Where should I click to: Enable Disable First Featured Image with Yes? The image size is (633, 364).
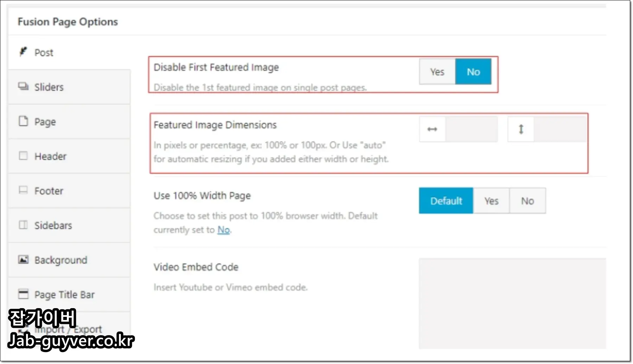(437, 72)
